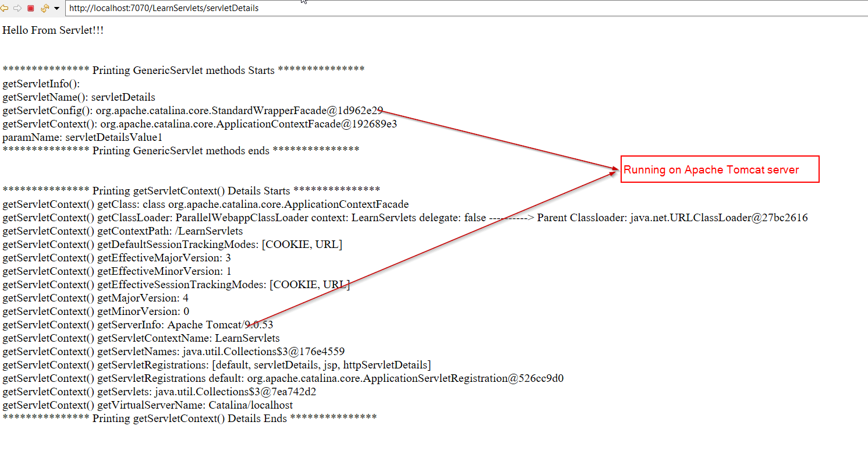Click 'getServerInfo: Apache Tomcat/9.0.53' line
Screen dimensions: 868x475
[138, 325]
